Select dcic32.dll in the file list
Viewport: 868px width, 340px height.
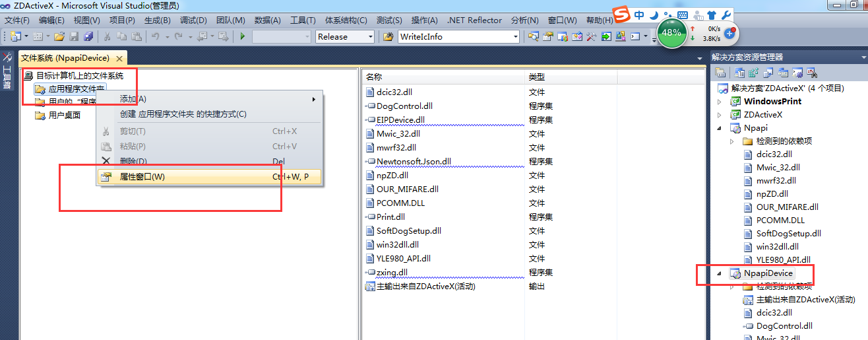[x=394, y=92]
